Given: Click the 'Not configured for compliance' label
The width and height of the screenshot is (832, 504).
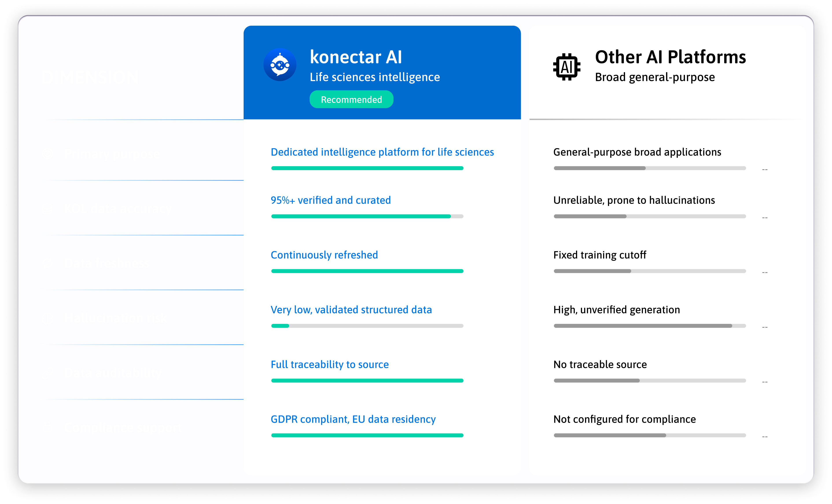Looking at the screenshot, I should point(625,419).
